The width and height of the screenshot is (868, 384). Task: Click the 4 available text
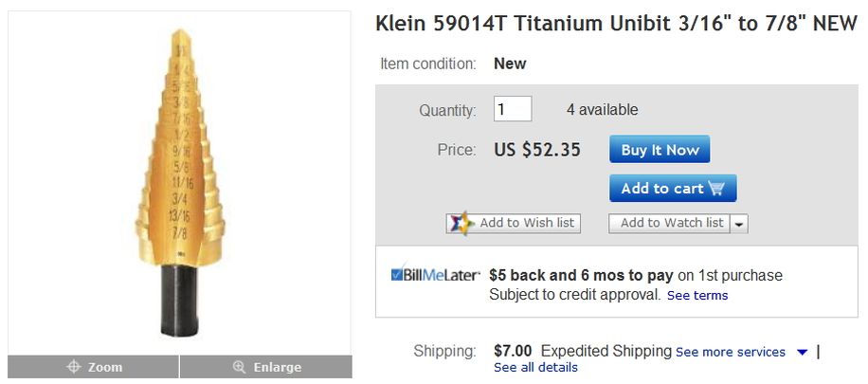602,110
